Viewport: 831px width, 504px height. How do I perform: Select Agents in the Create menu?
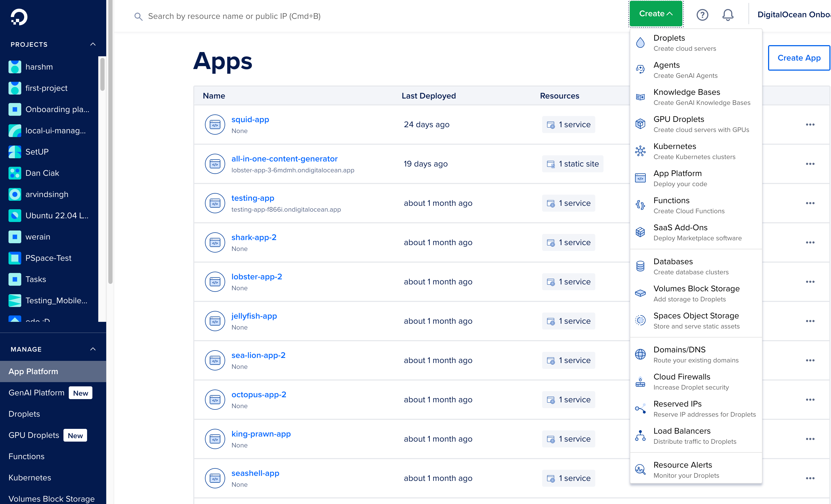696,70
